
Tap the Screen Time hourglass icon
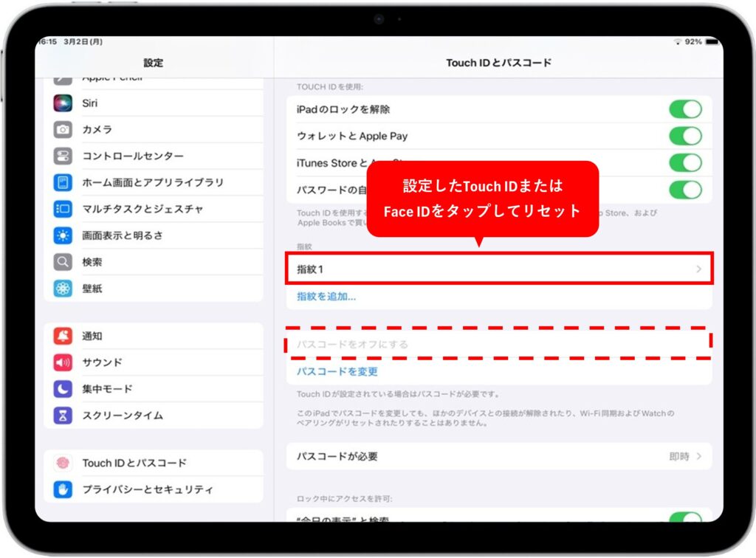[63, 416]
